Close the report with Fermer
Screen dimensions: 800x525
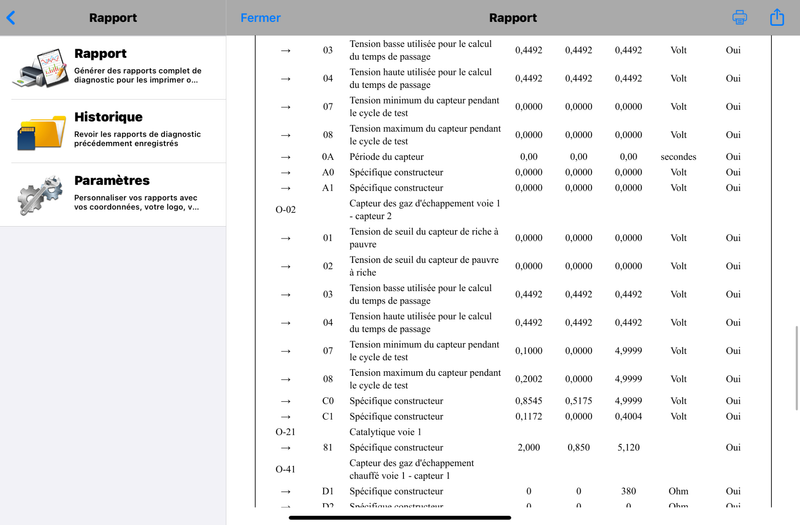click(260, 18)
